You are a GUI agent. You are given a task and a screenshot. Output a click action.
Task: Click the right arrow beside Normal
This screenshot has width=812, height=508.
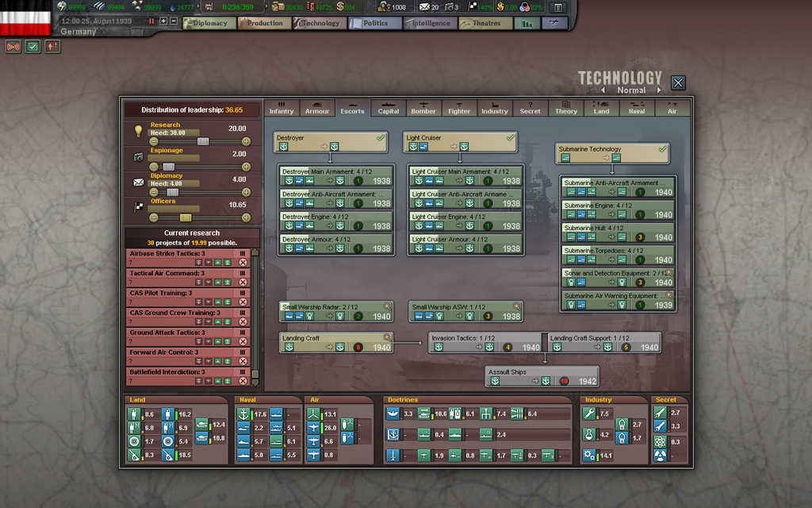point(659,90)
